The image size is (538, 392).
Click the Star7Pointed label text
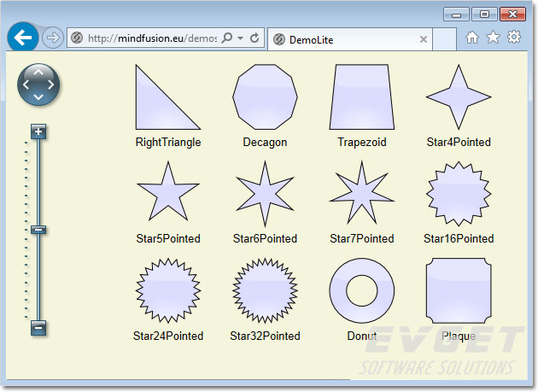click(361, 238)
